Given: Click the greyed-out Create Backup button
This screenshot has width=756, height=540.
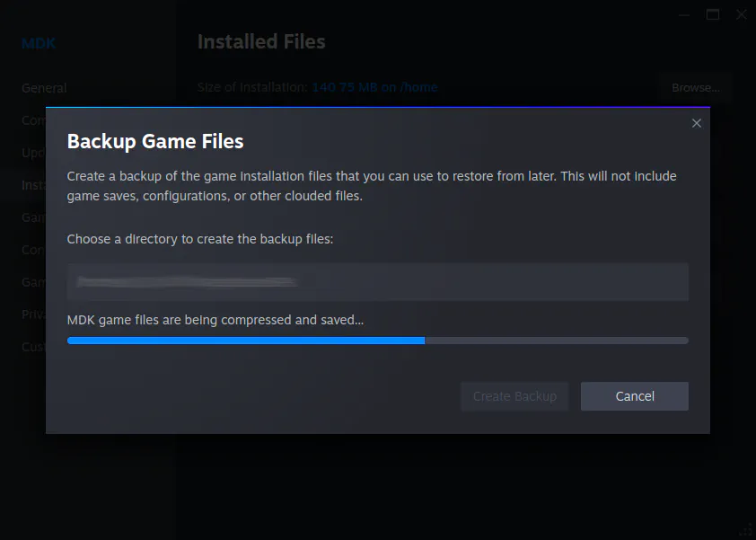Looking at the screenshot, I should tap(514, 396).
